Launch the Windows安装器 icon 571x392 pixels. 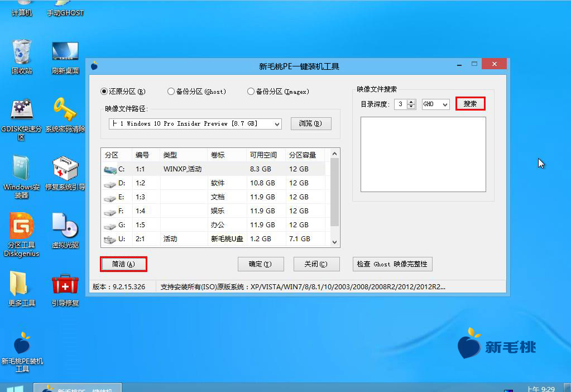[21, 176]
